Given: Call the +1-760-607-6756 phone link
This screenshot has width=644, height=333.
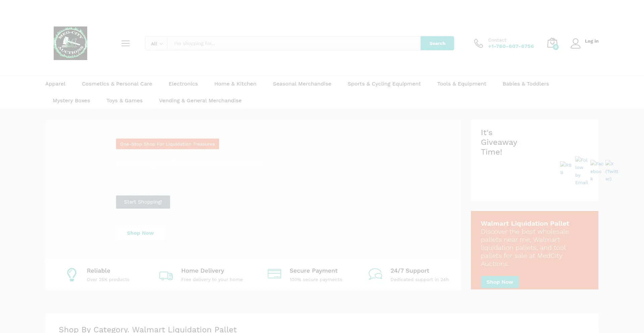Looking at the screenshot, I should [x=511, y=46].
